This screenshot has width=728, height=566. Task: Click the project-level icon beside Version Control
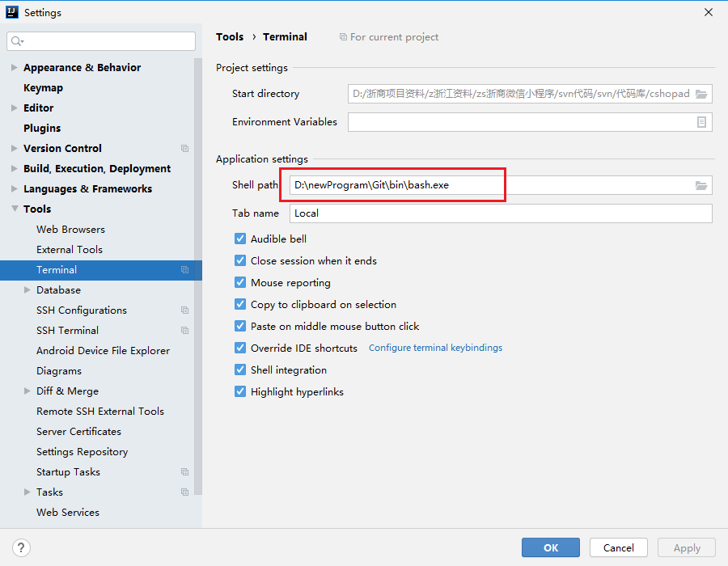pyautogui.click(x=184, y=149)
